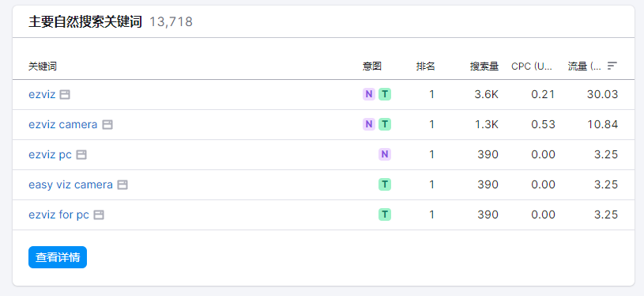Open the ezviz for pc keyword link
The height and width of the screenshot is (296, 644).
pyautogui.click(x=58, y=214)
